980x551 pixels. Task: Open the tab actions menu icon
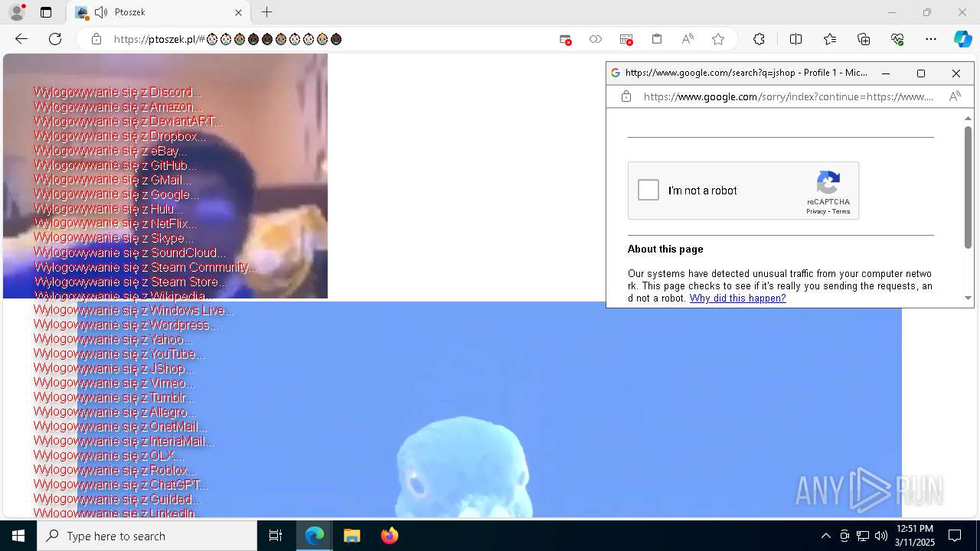pos(46,12)
